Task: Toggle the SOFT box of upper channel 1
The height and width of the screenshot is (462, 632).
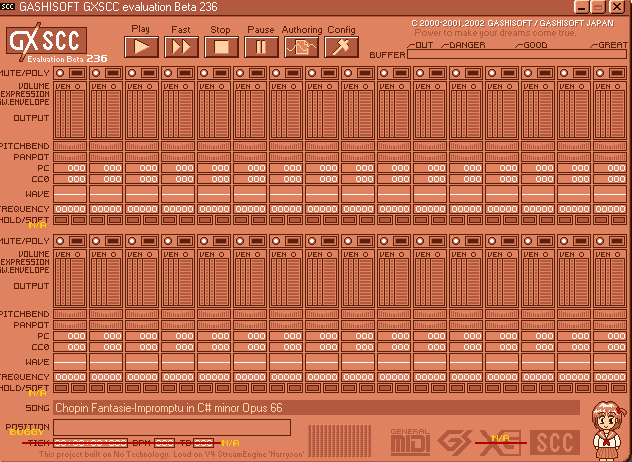Action: coord(79,220)
